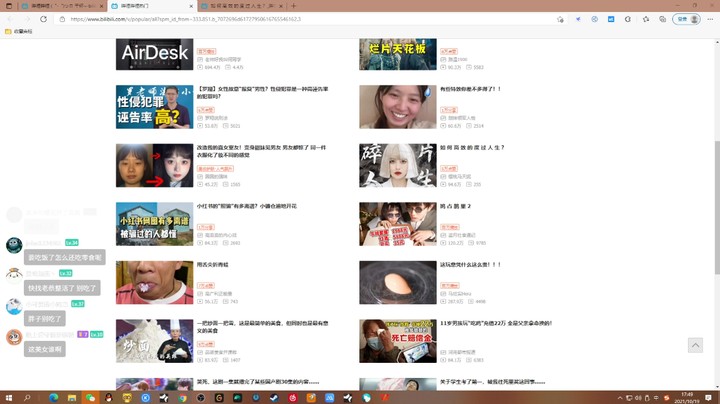Open the Edge collections icon
Viewport: 720px width, 404px height.
tap(662, 19)
